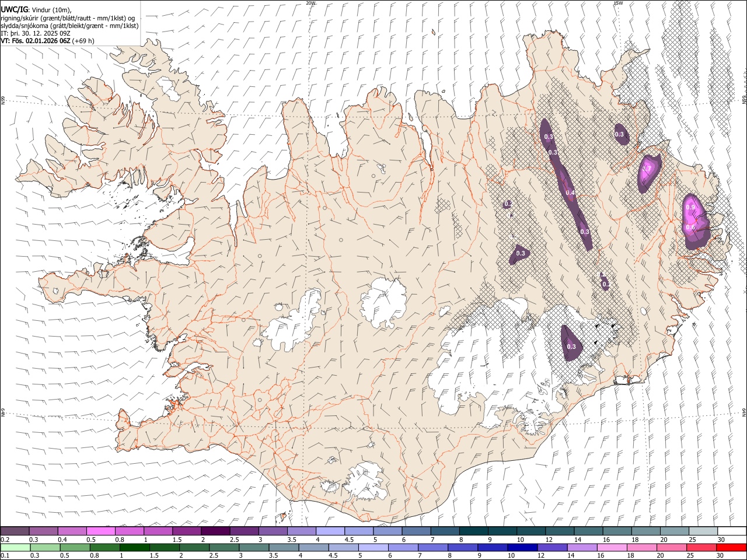The width and height of the screenshot is (747, 560).
Task: Pick upper legend swatch between 4 and 4.5
Action: pos(330,531)
